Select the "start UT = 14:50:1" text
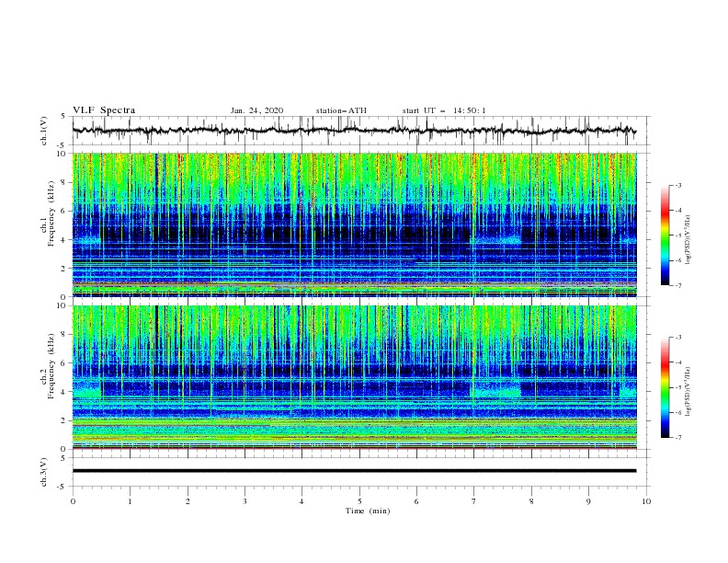Viewport: 728px width, 563px height. click(444, 110)
